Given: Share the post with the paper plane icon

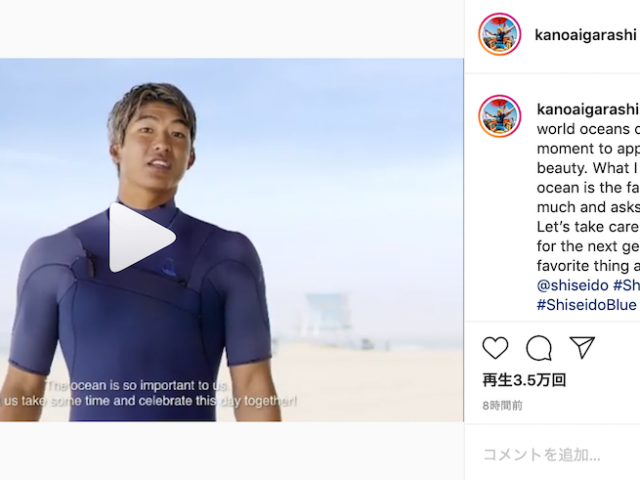Looking at the screenshot, I should [x=582, y=347].
